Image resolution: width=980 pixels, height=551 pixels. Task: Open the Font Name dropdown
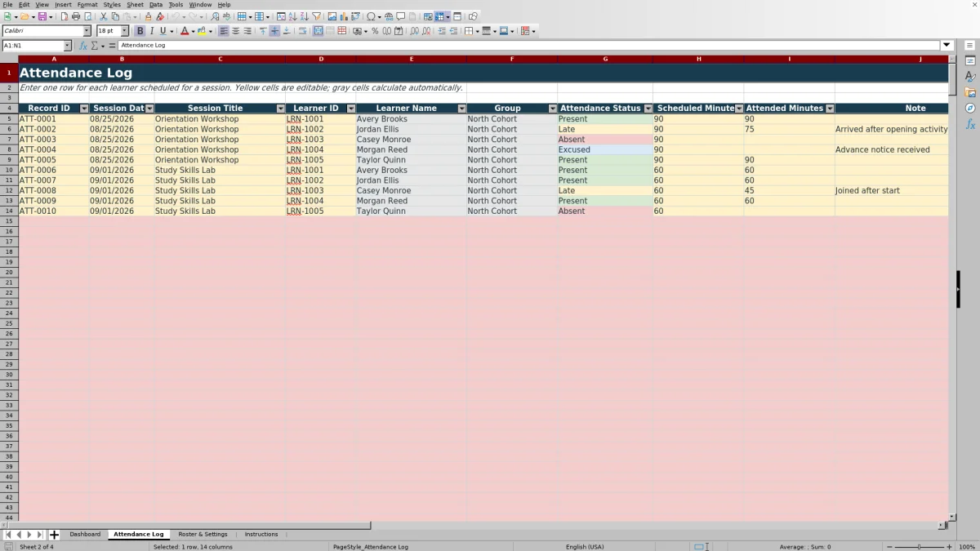[87, 31]
